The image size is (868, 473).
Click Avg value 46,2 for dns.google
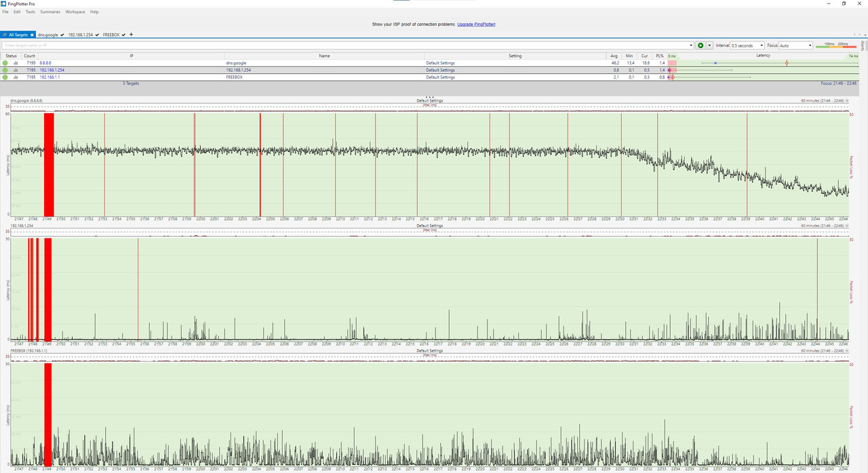click(615, 63)
